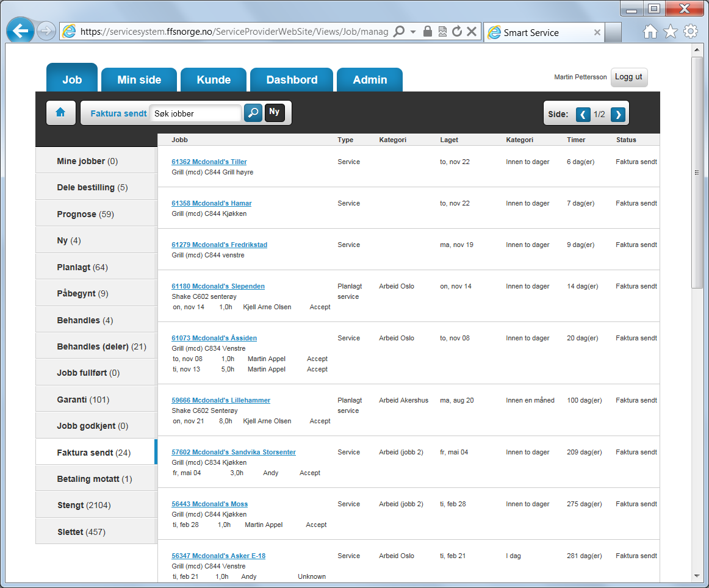
Task: Select Jobb godkjent in sidebar
Action: click(x=96, y=426)
